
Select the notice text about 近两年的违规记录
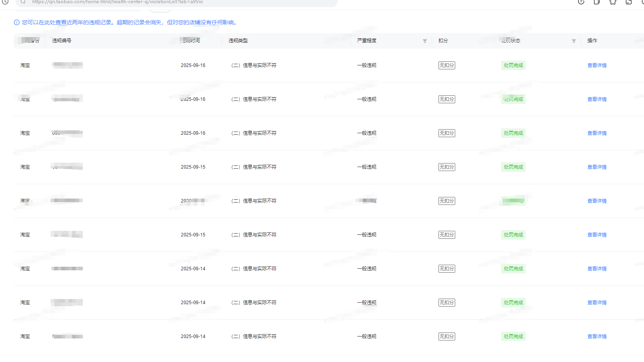click(x=130, y=22)
